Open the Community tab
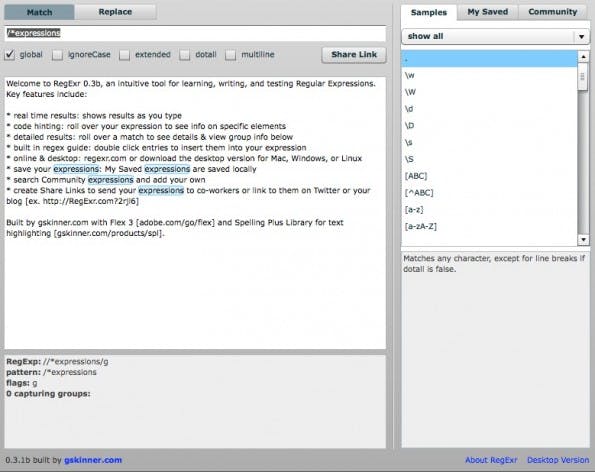 [552, 12]
